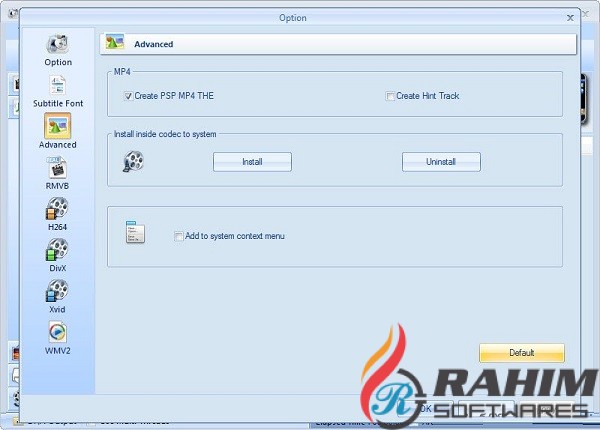
Task: Close the Option dialog window
Action: point(570,18)
